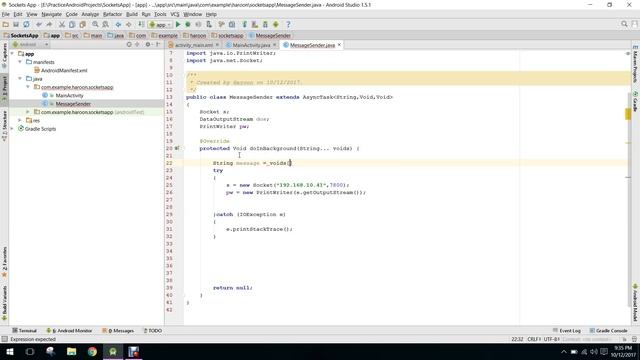
Task: Click the Cut scissors icon
Action: tap(62, 24)
